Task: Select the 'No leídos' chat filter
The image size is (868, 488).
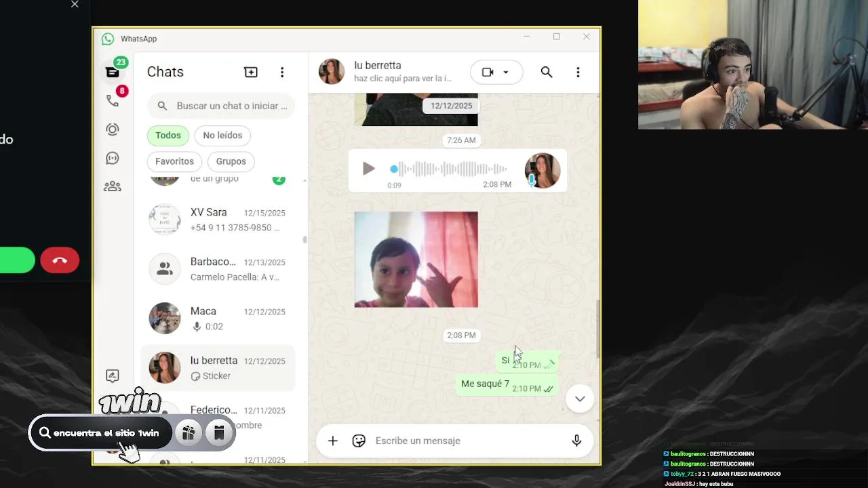Action: click(x=222, y=136)
